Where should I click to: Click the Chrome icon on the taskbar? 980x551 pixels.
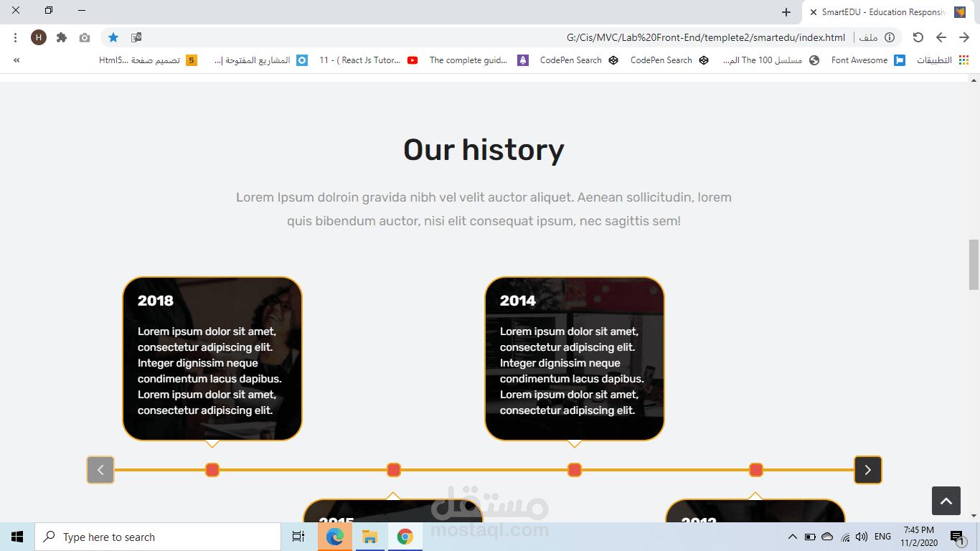405,537
